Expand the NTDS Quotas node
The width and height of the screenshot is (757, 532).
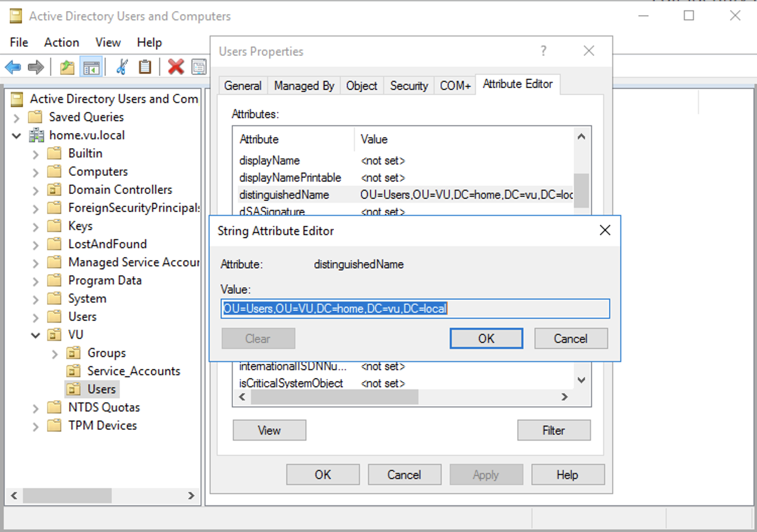(35, 408)
